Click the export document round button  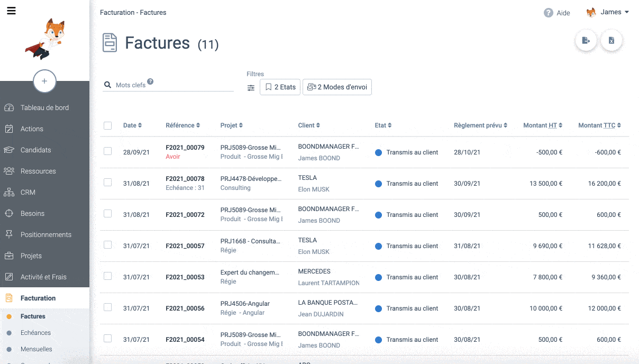tap(586, 41)
